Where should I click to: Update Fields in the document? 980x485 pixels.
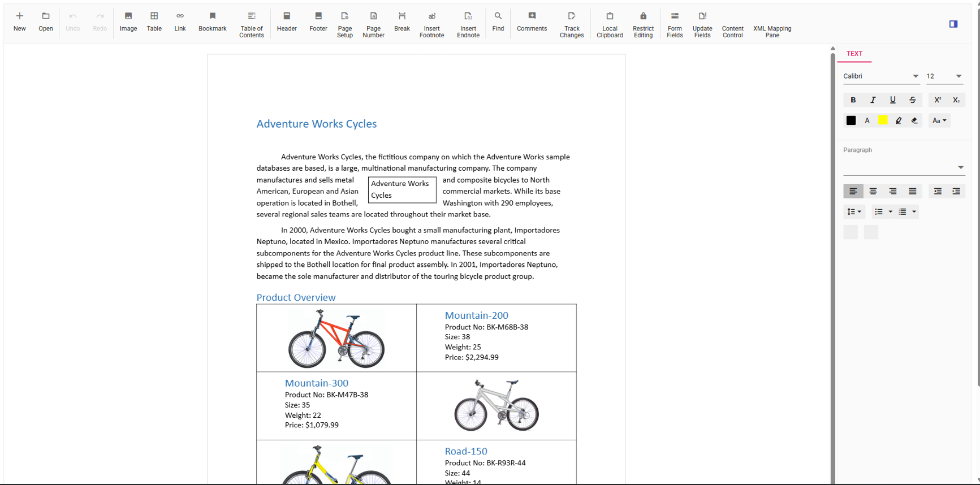pyautogui.click(x=702, y=24)
